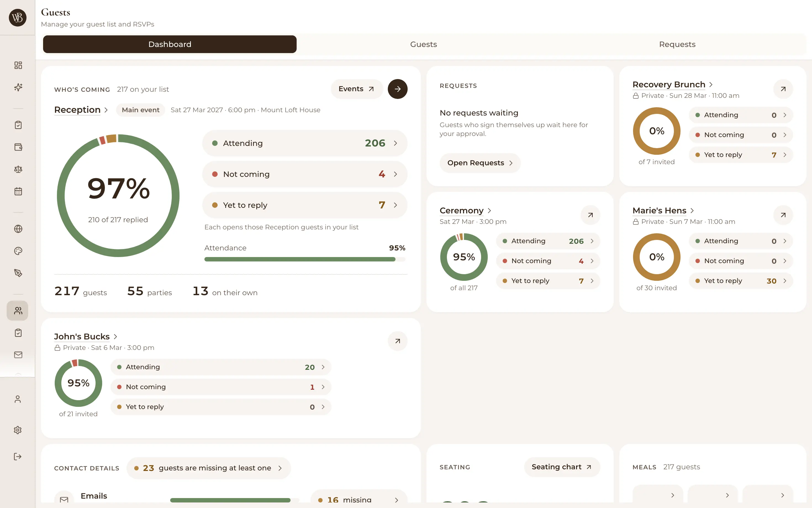The height and width of the screenshot is (508, 812).
Task: Expand the 23 guests missing details pill
Action: 209,468
